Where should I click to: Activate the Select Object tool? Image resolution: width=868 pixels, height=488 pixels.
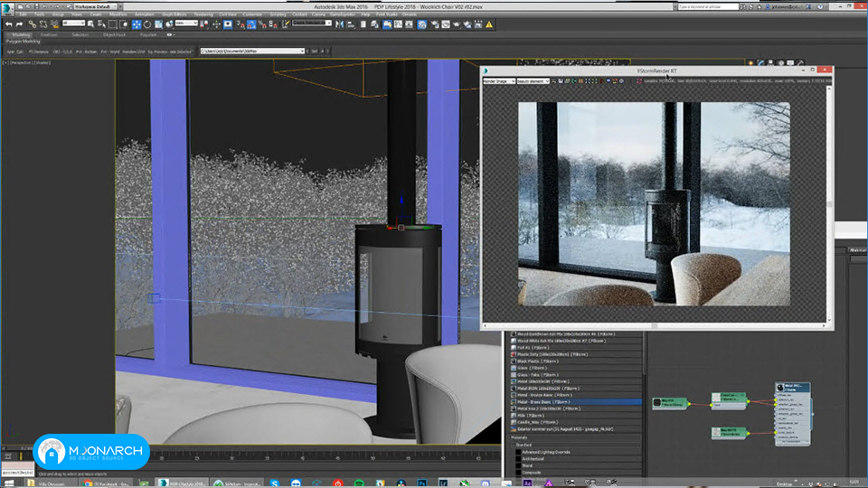(90, 24)
